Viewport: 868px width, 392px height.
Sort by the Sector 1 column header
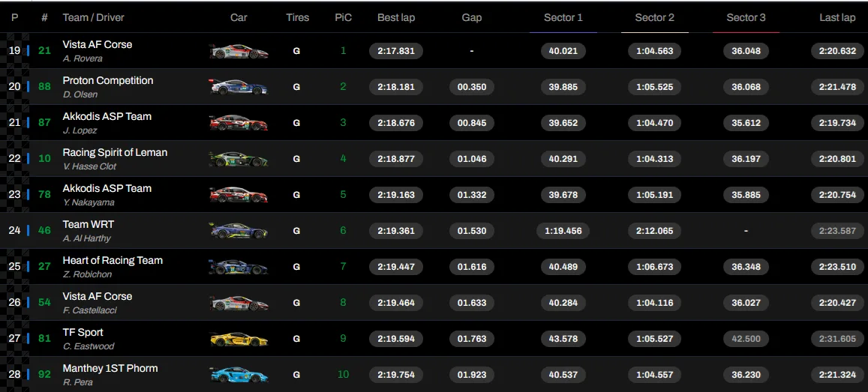tap(563, 17)
